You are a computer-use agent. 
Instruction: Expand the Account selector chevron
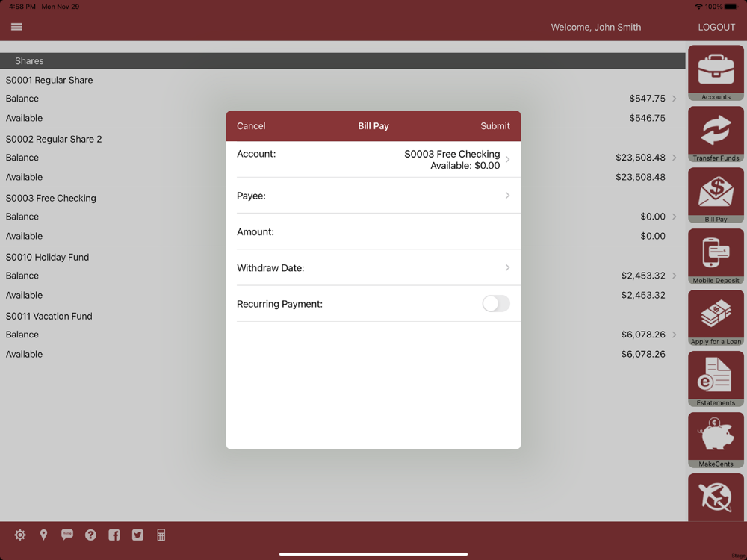click(x=507, y=160)
